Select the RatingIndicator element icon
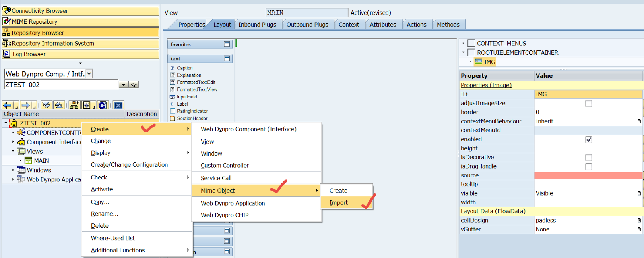644x258 pixels. pos(173,111)
